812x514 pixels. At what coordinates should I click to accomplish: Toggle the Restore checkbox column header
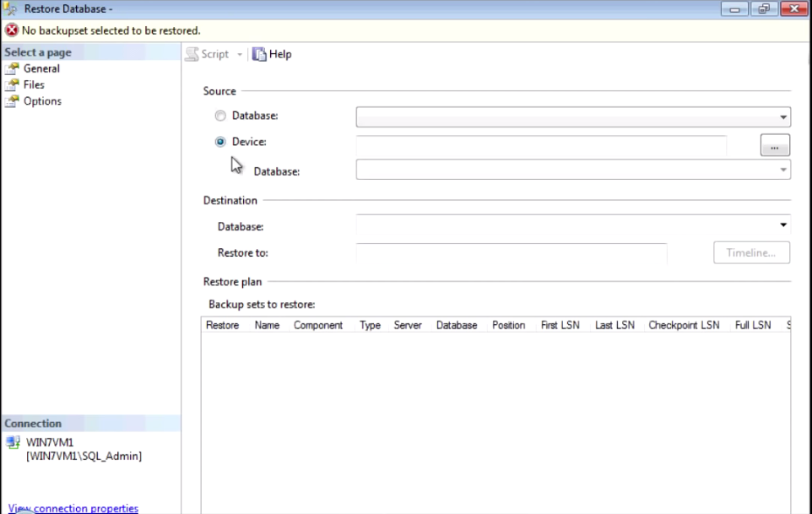pyautogui.click(x=222, y=325)
